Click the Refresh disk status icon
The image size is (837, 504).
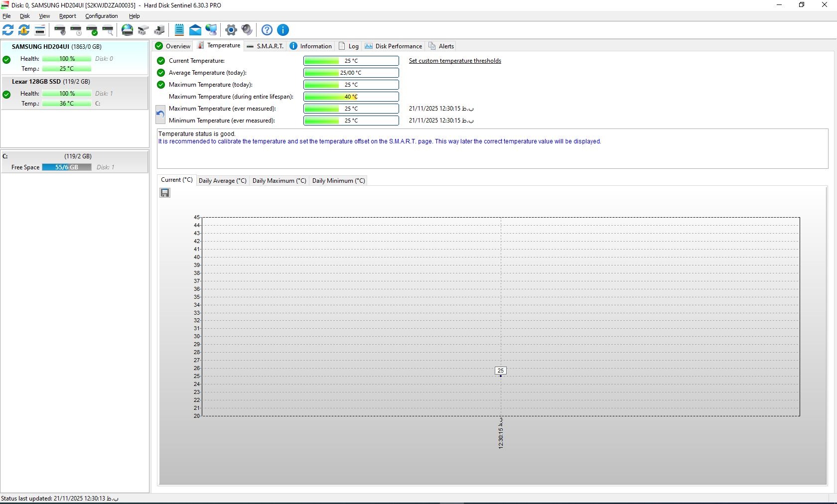point(8,30)
